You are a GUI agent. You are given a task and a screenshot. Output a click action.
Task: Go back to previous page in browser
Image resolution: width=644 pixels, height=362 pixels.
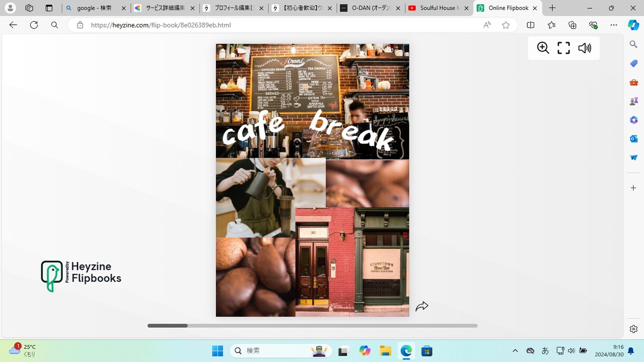(13, 25)
